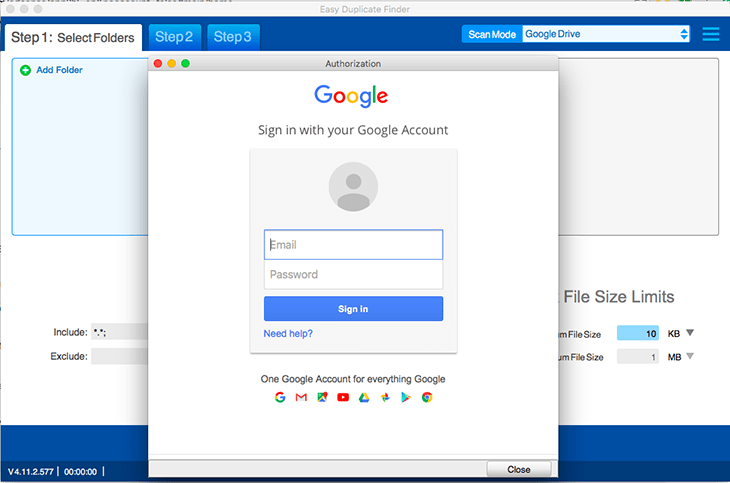730x483 pixels.
Task: Click minimum file size value 10
Action: pyautogui.click(x=638, y=333)
